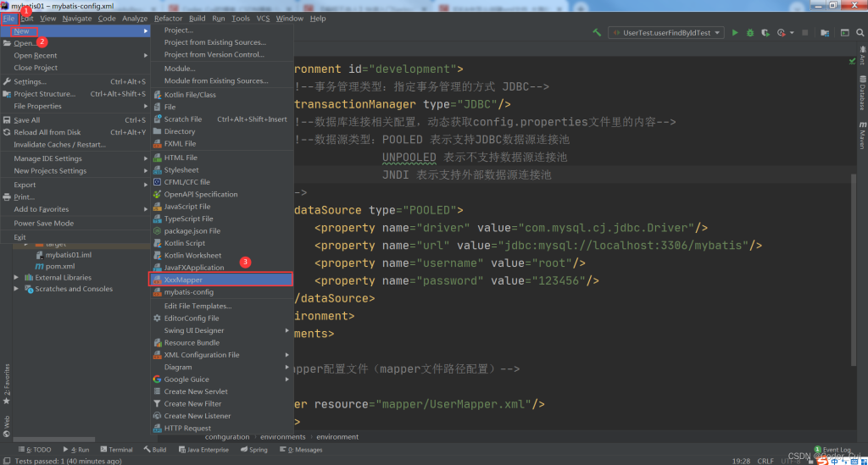Choose TypeScript File entry
868x465 pixels.
pyautogui.click(x=221, y=219)
